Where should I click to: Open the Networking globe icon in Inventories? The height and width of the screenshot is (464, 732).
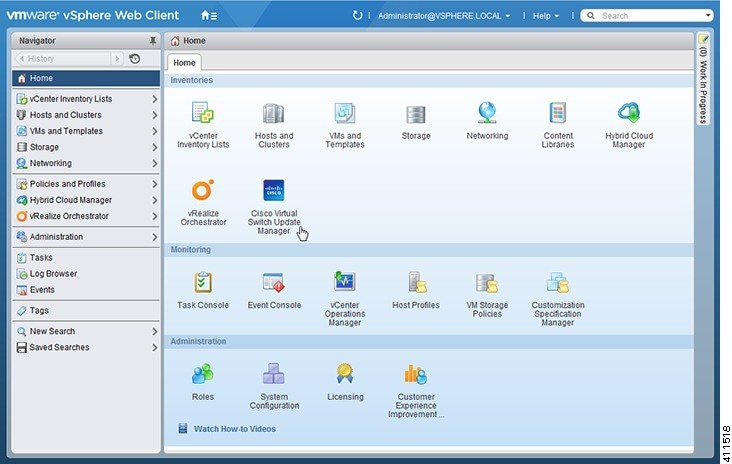tap(487, 113)
